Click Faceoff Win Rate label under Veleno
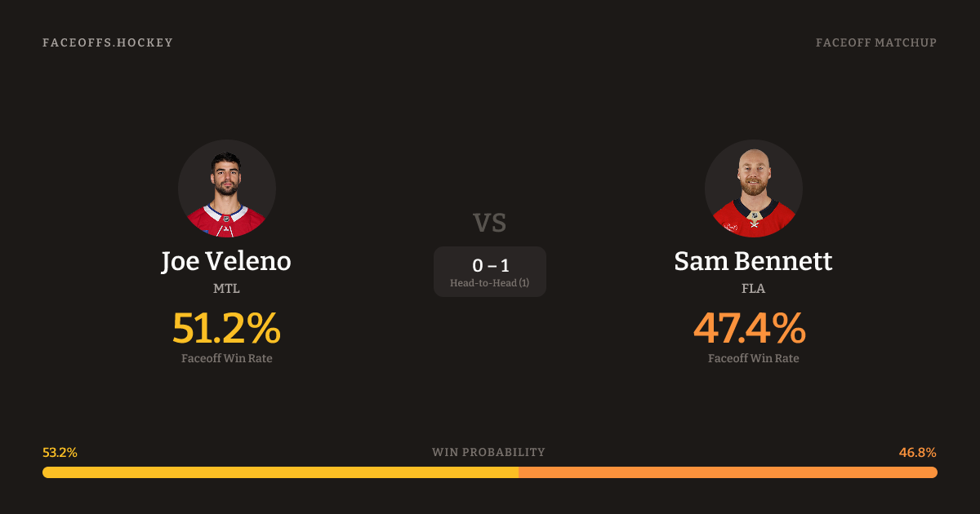This screenshot has height=514, width=980. click(226, 358)
